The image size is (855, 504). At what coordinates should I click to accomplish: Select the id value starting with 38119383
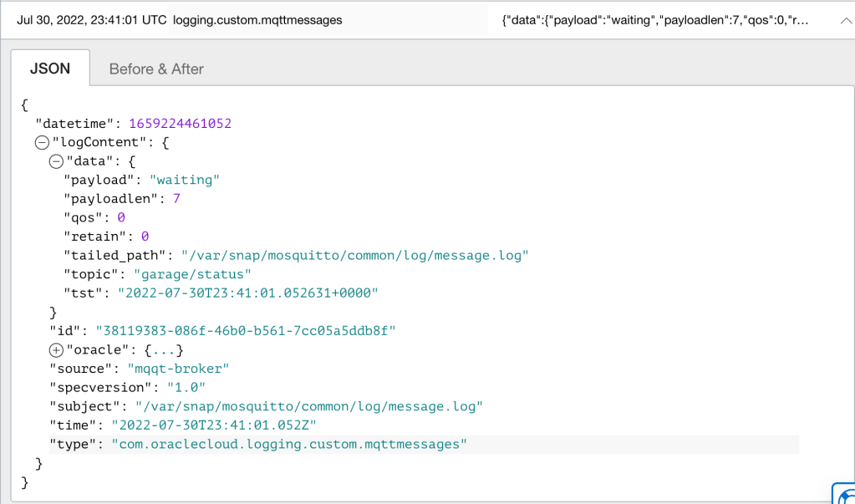pos(245,331)
